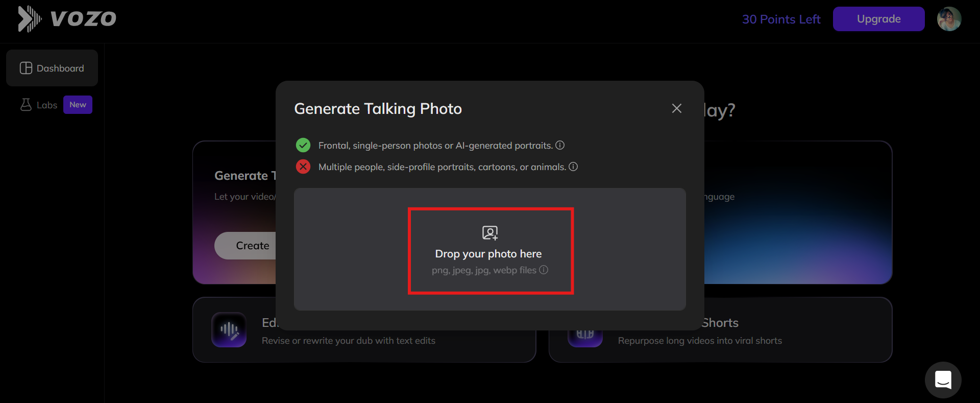The image size is (980, 403).
Task: Click the photo upload icon in drop zone
Action: [490, 232]
